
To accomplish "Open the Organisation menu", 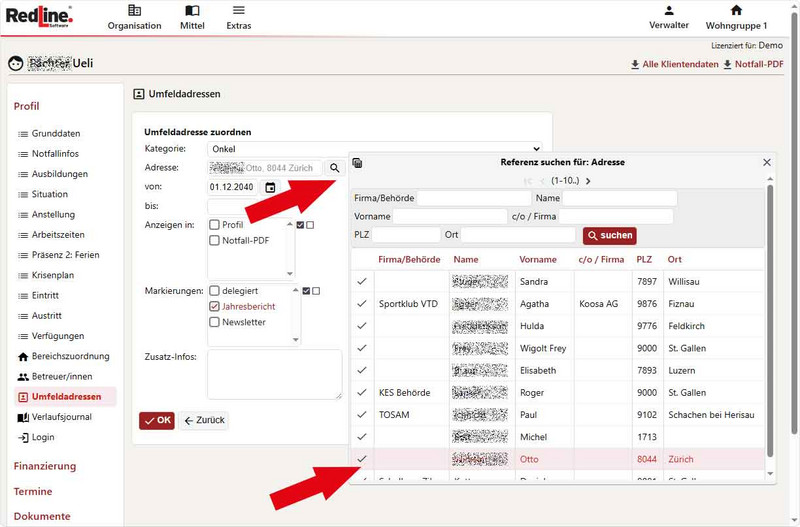I will tap(134, 17).
